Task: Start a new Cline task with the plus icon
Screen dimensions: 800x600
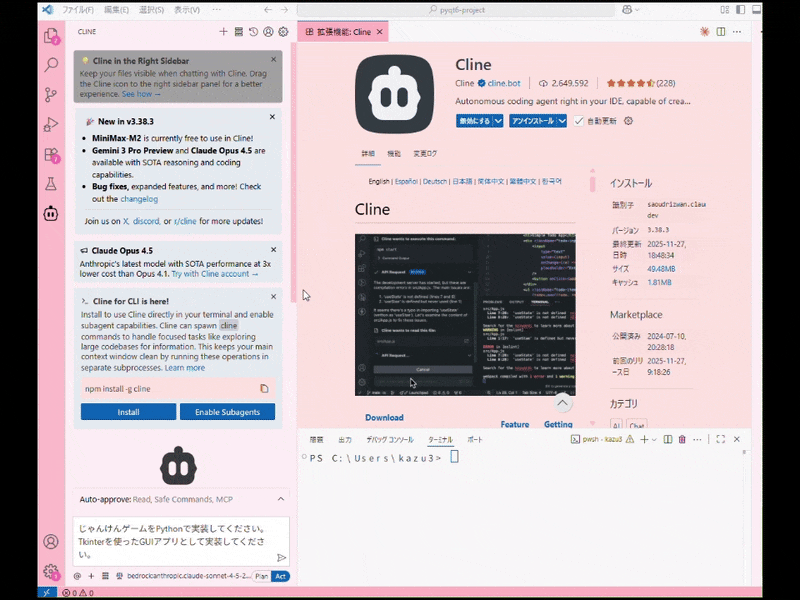Action: click(224, 31)
